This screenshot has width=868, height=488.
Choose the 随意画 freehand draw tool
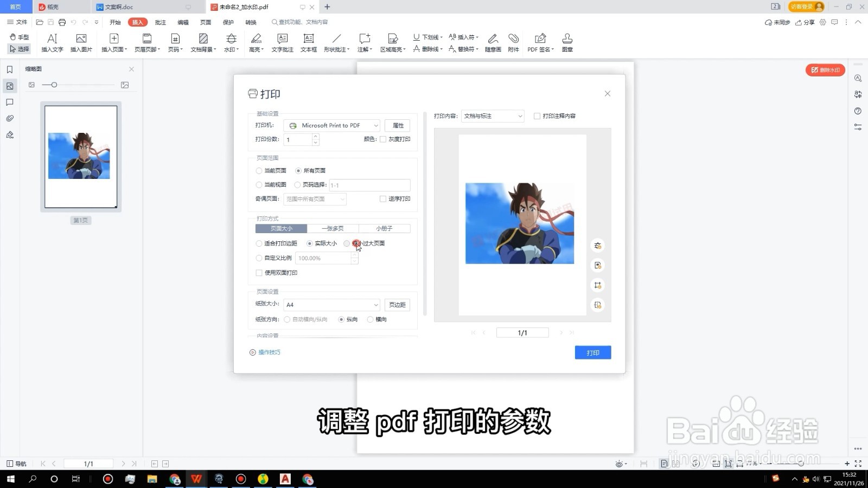[493, 42]
